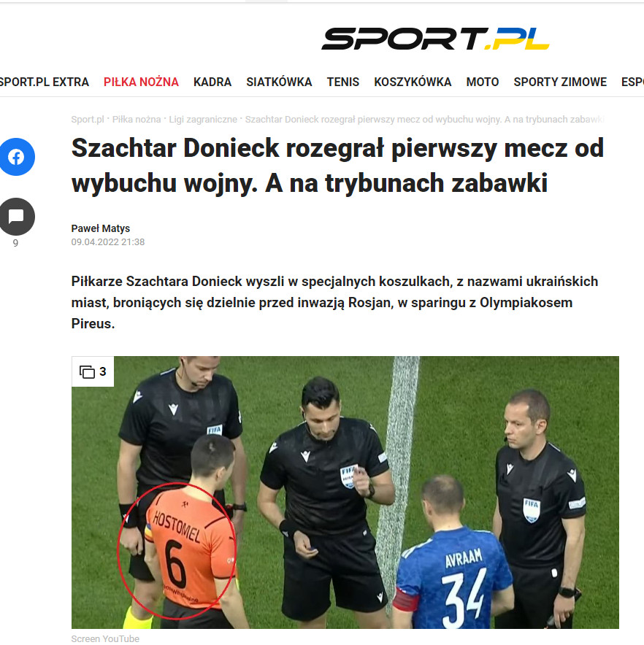Screen dimensions: 644x645
Task: Open the Piłka nożna menu section
Action: click(141, 82)
